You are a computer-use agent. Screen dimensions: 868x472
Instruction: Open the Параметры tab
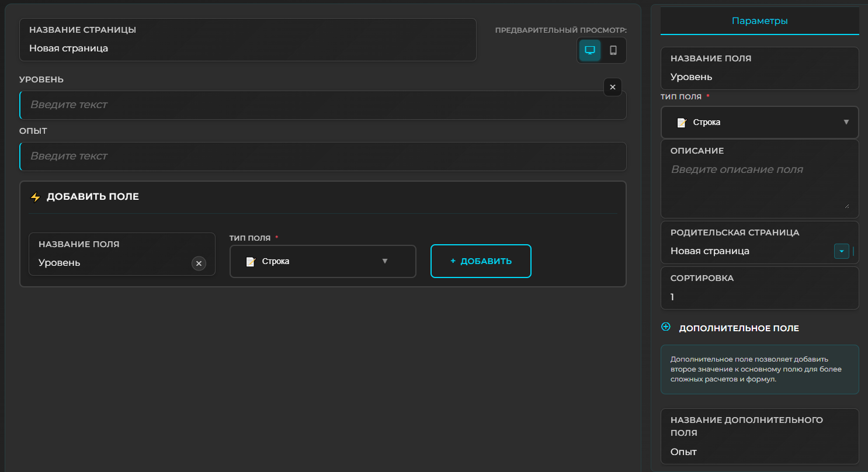coord(759,21)
